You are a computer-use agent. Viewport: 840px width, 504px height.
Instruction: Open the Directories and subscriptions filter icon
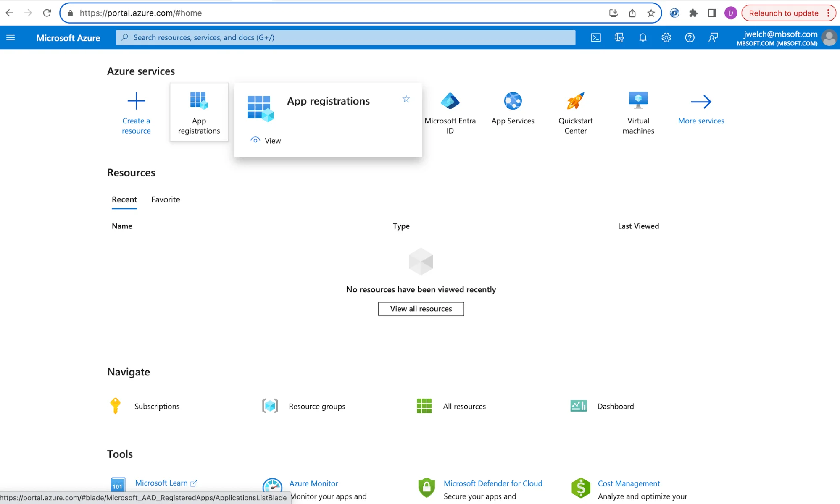coord(619,38)
